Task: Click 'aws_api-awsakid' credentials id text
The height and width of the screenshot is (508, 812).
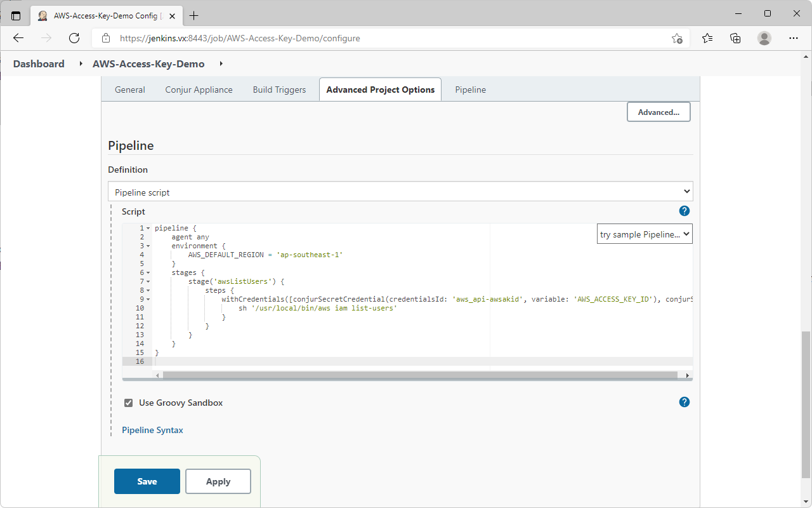Action: (487, 299)
